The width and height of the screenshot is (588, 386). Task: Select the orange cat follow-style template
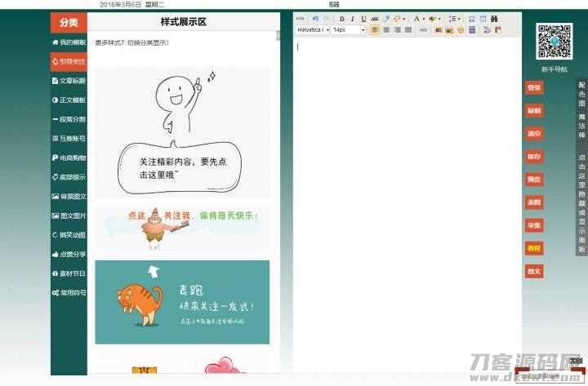click(182, 302)
